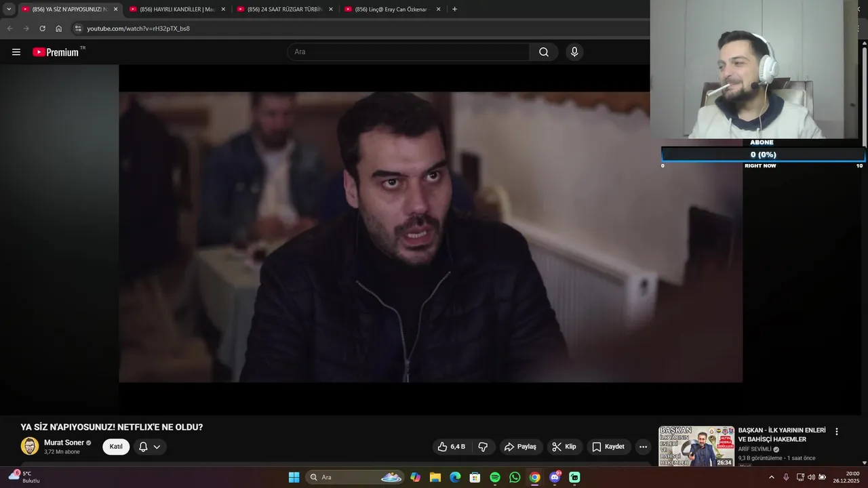The width and height of the screenshot is (868, 488).
Task: Open Murat Soner channel avatar
Action: coord(30,446)
